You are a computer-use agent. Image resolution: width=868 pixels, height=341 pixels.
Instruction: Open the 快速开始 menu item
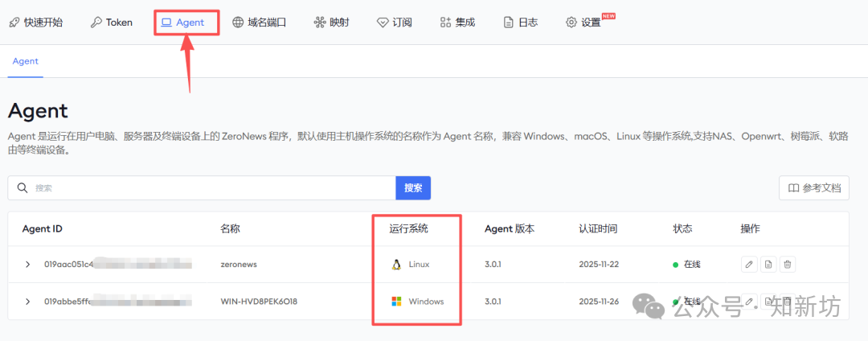pyautogui.click(x=35, y=23)
